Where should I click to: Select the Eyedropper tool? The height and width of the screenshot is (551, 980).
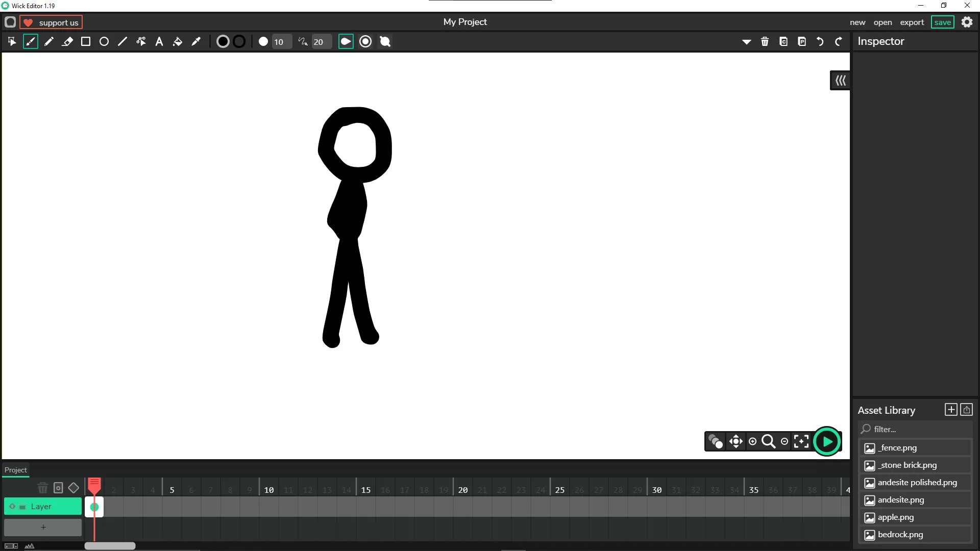(196, 42)
